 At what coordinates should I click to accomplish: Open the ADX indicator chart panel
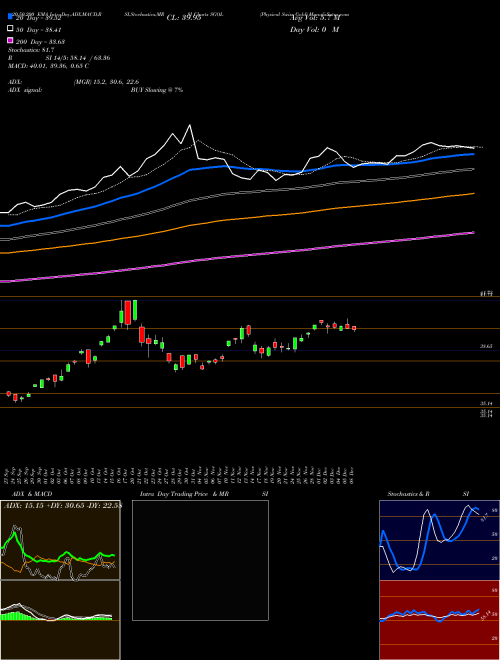[x=60, y=540]
